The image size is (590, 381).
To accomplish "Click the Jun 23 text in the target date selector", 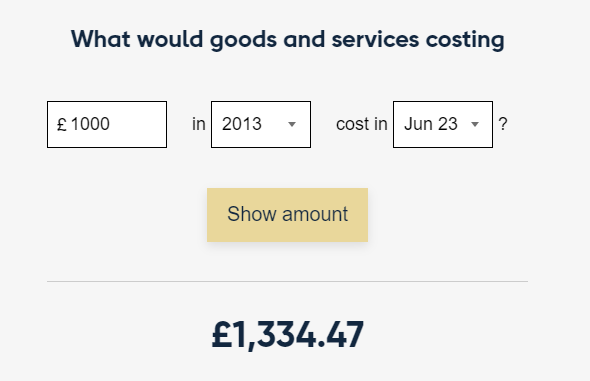I will click(x=431, y=124).
